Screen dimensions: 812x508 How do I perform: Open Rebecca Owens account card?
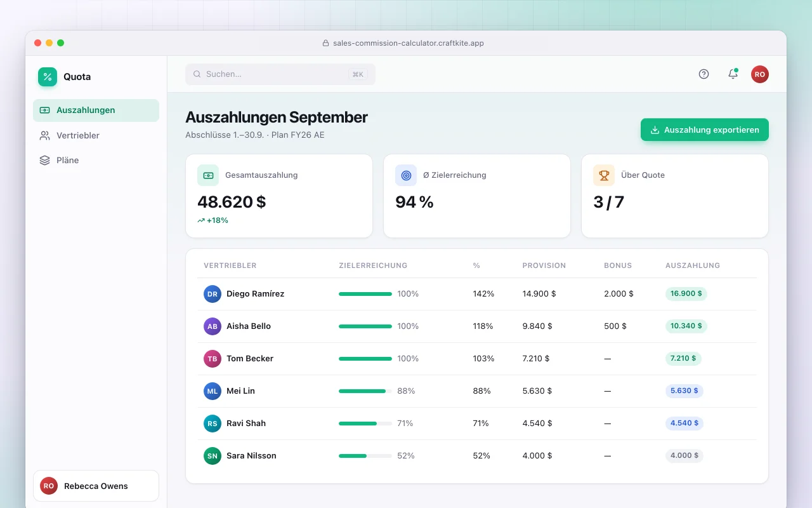[x=96, y=486]
